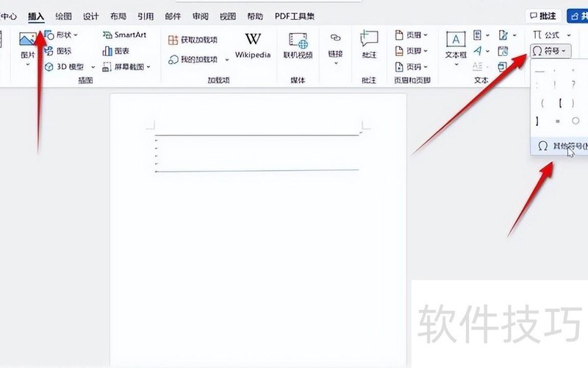Screen dimensions: 588x368
Task: Expand the signature line dropdown
Action: point(514,35)
